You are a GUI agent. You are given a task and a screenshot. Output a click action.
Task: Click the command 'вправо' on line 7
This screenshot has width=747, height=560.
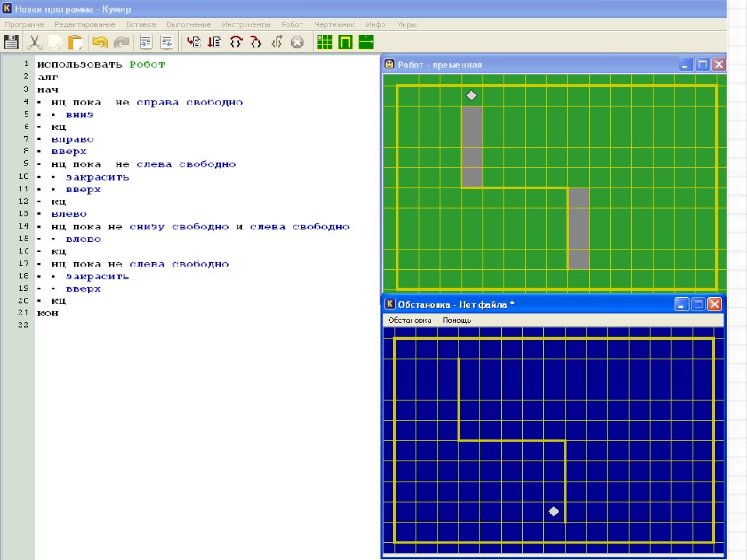(72, 139)
